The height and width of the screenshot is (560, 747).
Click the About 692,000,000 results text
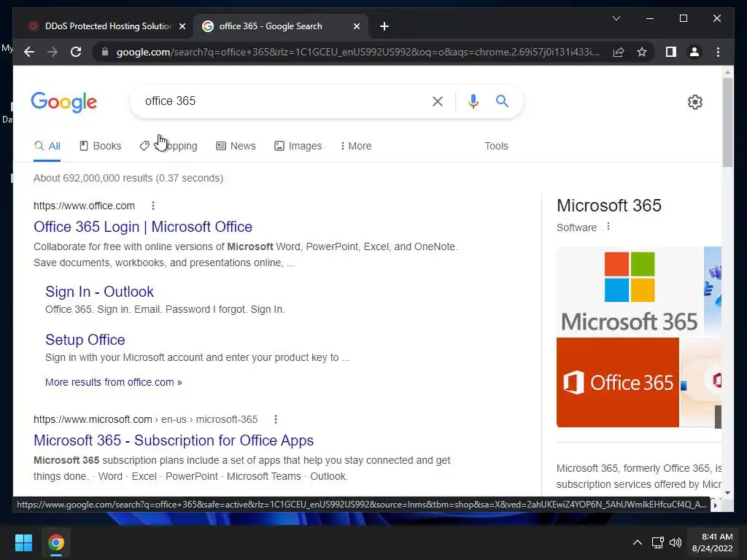click(128, 178)
